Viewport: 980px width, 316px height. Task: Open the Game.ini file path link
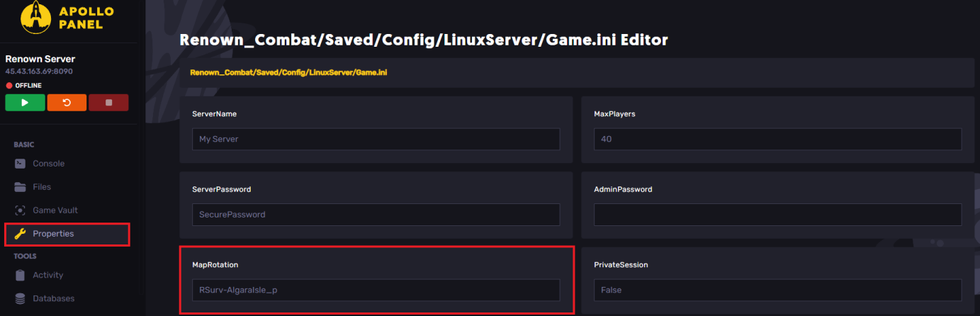[288, 72]
